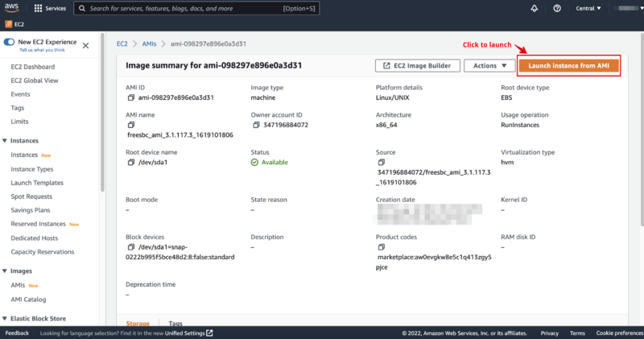Open AMIs in the sidebar

pyautogui.click(x=18, y=285)
